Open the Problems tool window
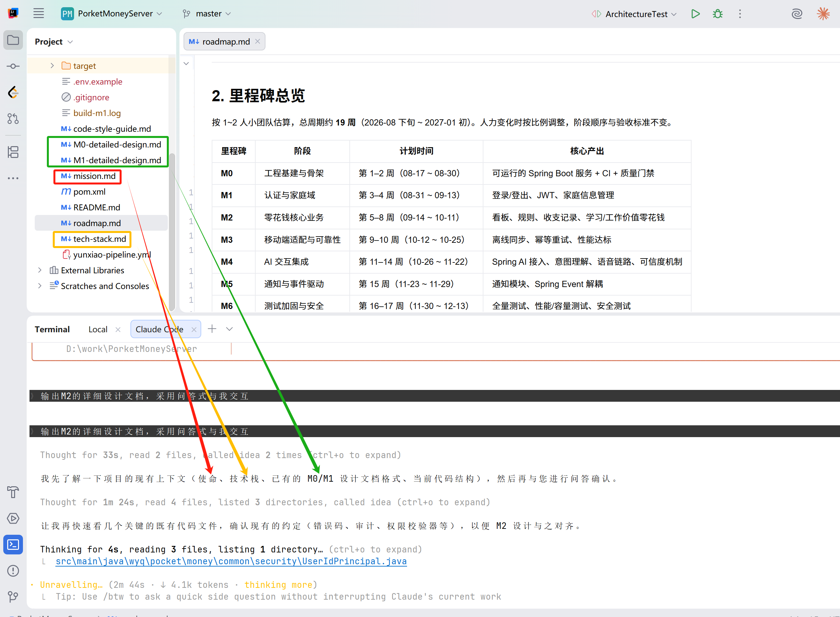The height and width of the screenshot is (617, 840). [x=13, y=571]
